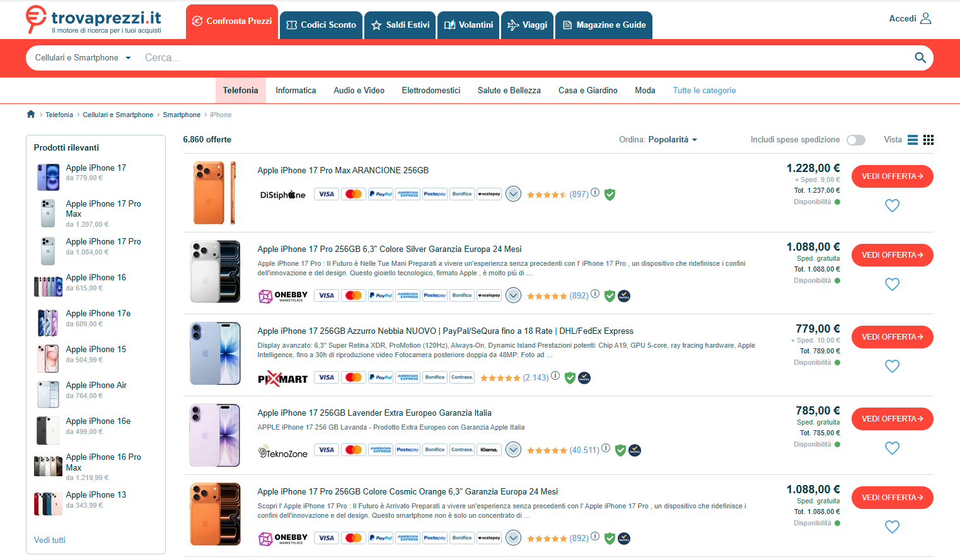
Task: Save iPhone 17 Lavender offer to favorites
Action: point(892,448)
